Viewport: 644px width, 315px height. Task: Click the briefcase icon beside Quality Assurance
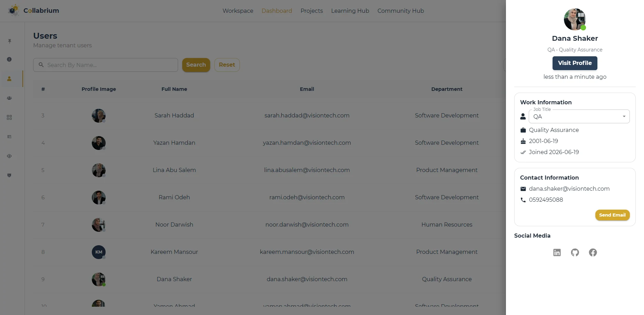click(523, 130)
